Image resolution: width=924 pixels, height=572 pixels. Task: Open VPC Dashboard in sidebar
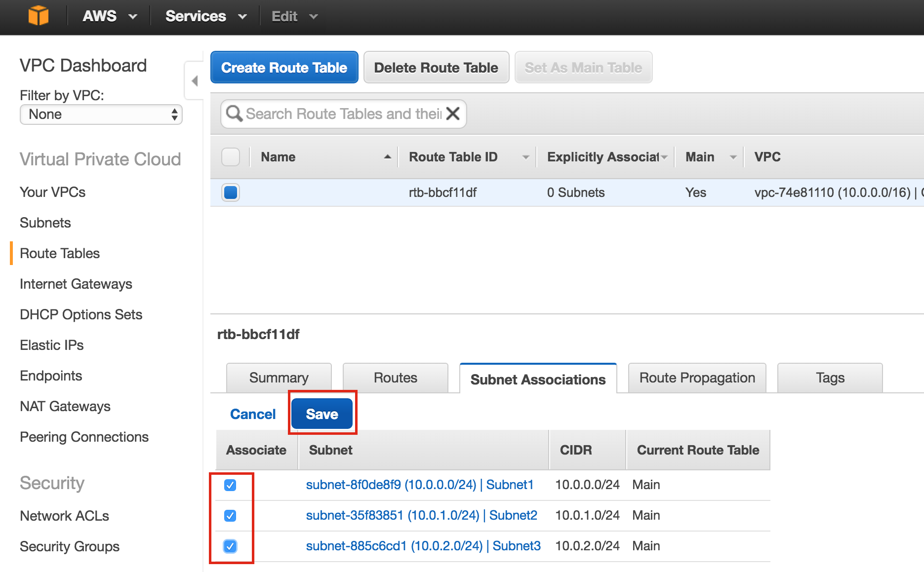click(83, 66)
